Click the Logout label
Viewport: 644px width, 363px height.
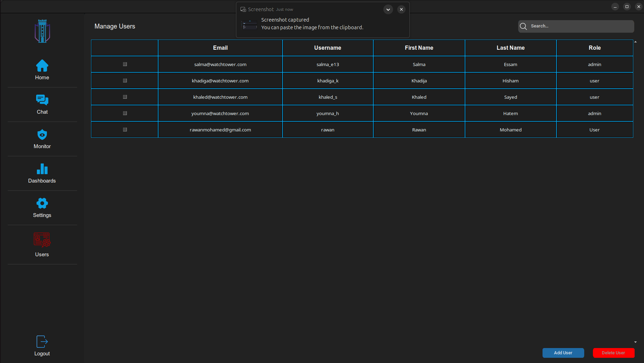click(42, 354)
